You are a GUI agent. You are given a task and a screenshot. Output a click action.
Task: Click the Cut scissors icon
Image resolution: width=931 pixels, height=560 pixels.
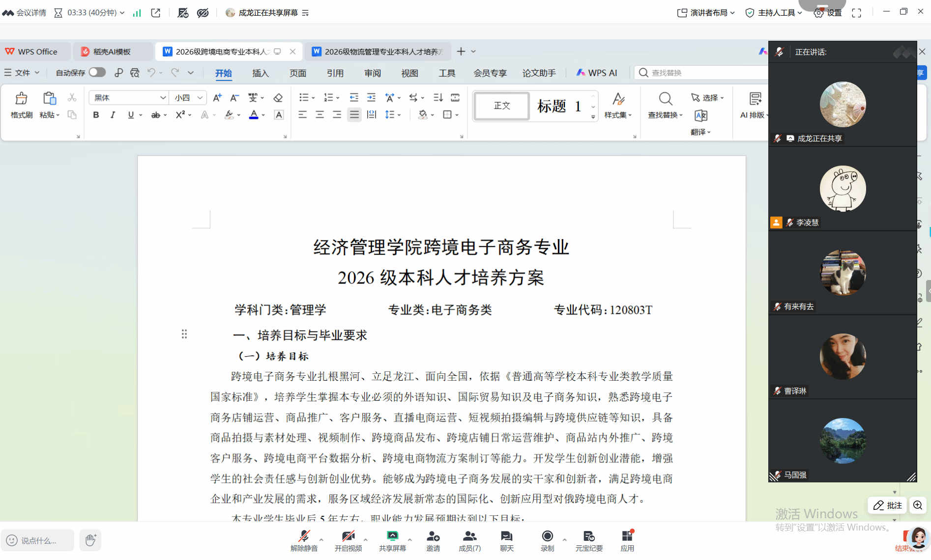(x=72, y=97)
